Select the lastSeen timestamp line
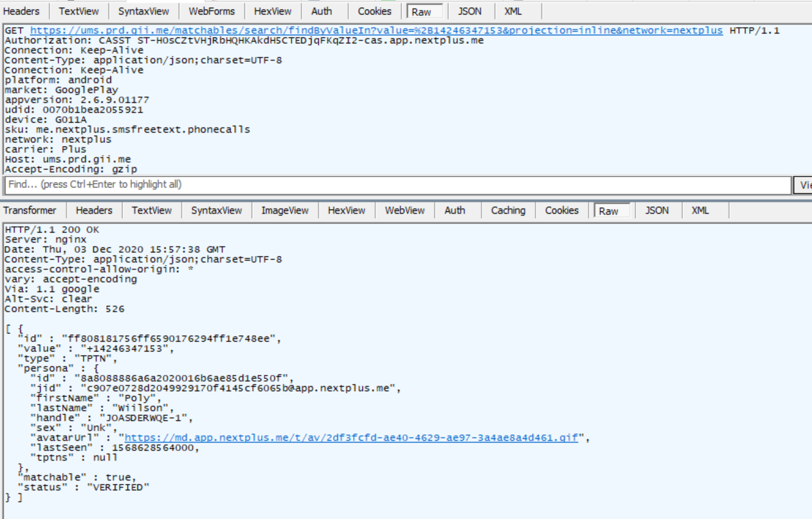Viewport: 812px width, 519px height. coord(115,448)
